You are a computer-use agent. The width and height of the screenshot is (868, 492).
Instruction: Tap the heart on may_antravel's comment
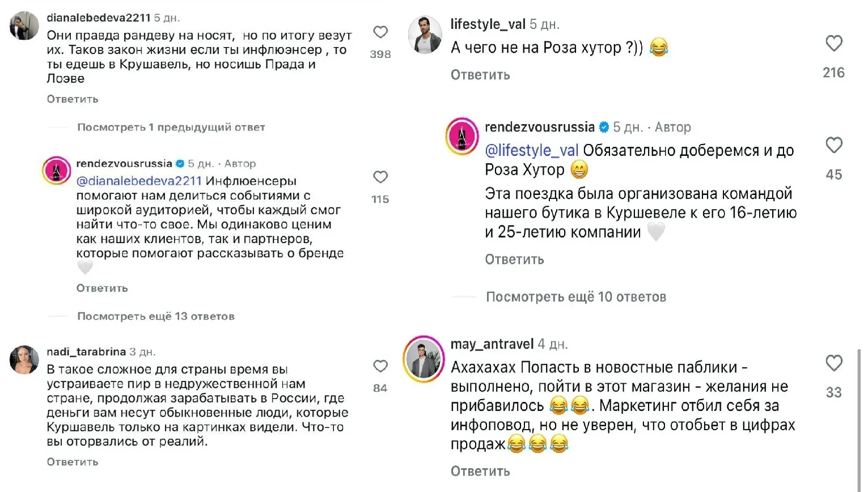833,363
